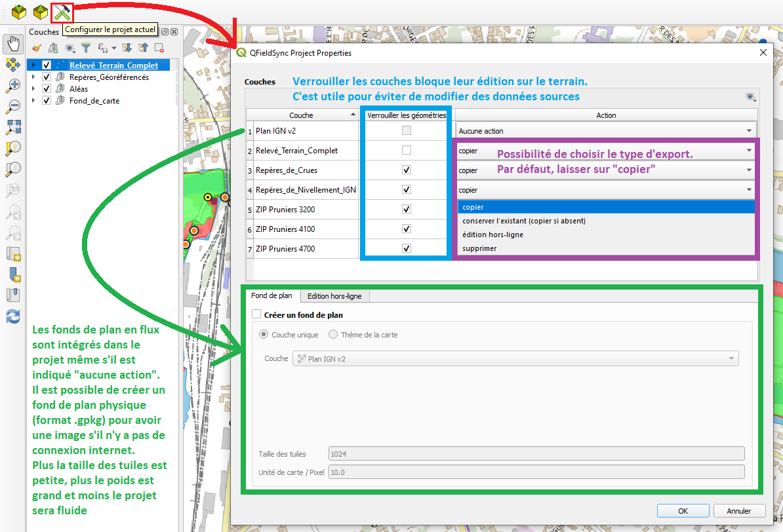
Task: Lock geometries for Relevé_Terrain_Complet row
Action: (407, 150)
